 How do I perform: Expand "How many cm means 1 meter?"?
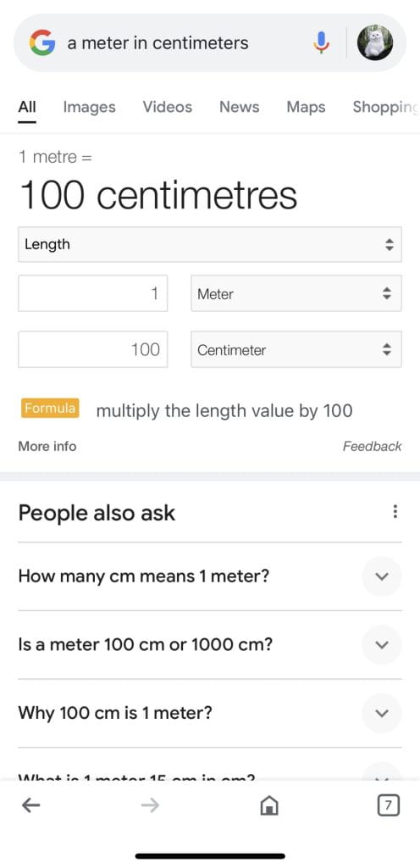point(210,576)
